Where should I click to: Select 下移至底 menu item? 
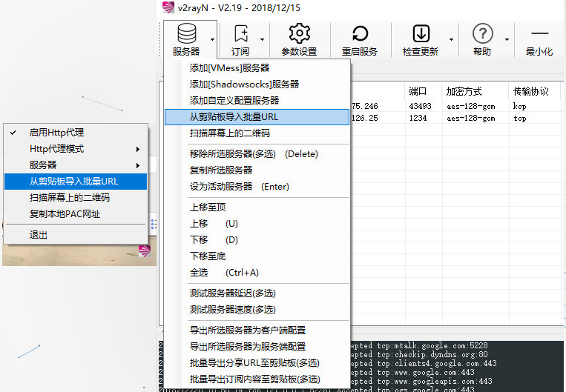tap(257, 256)
